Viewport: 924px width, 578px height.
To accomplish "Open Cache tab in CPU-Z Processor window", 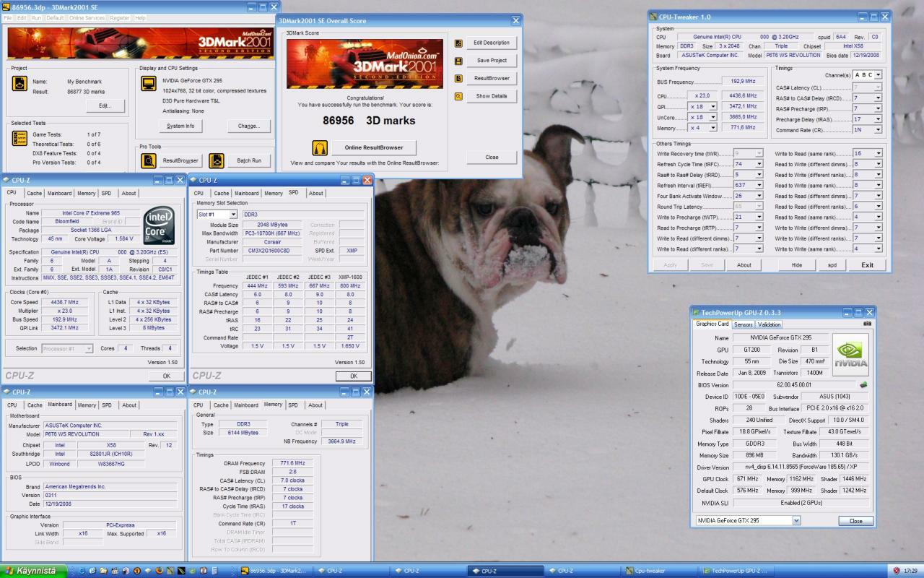I will pos(34,193).
